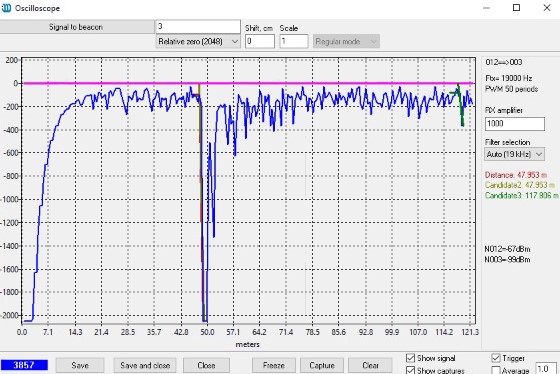Enable the Average checkbox
This screenshot has width=560, height=374.
pos(496,370)
